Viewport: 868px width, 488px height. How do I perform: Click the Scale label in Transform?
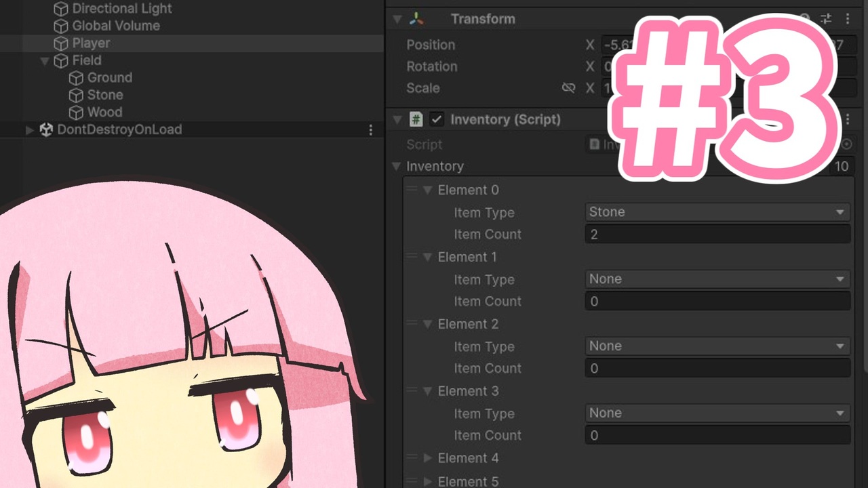click(x=423, y=88)
